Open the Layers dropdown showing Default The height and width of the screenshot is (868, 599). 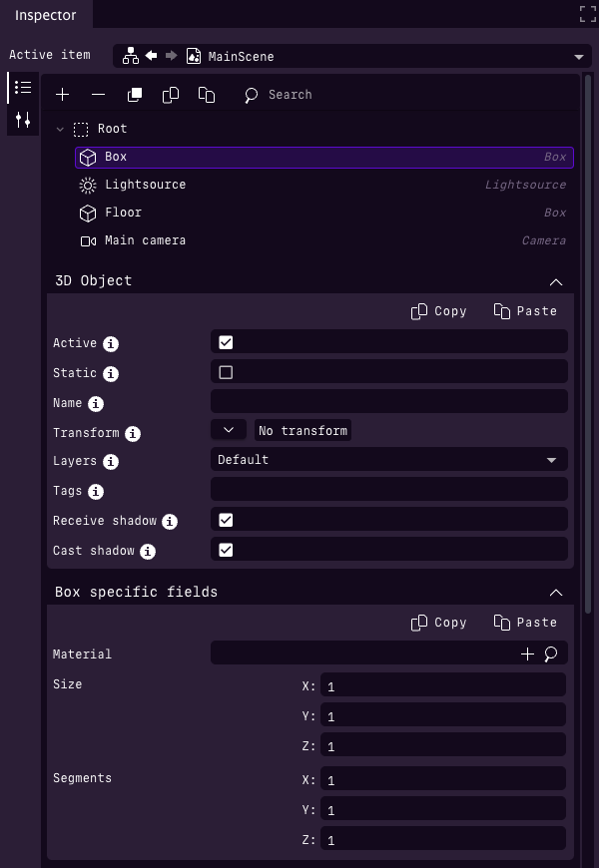(388, 459)
